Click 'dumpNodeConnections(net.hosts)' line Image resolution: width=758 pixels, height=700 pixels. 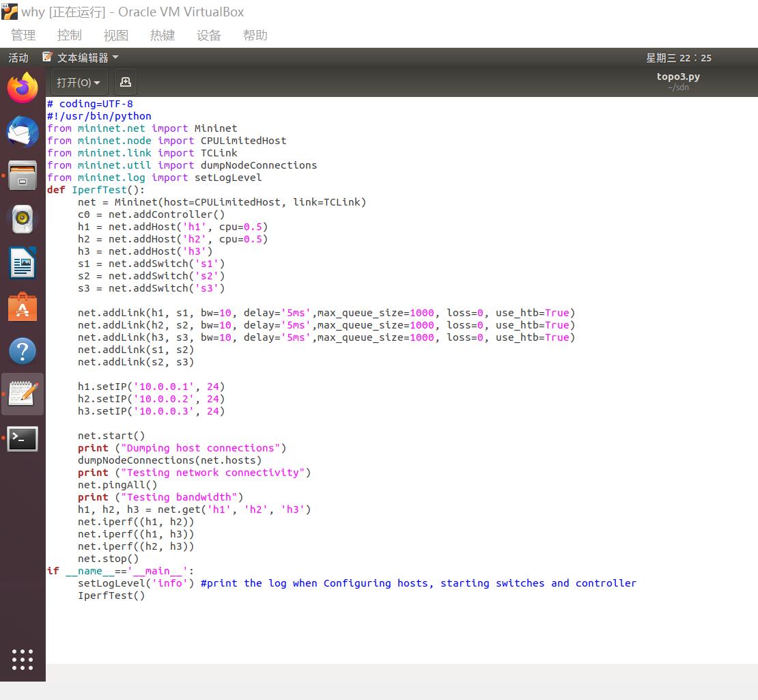[x=169, y=460]
